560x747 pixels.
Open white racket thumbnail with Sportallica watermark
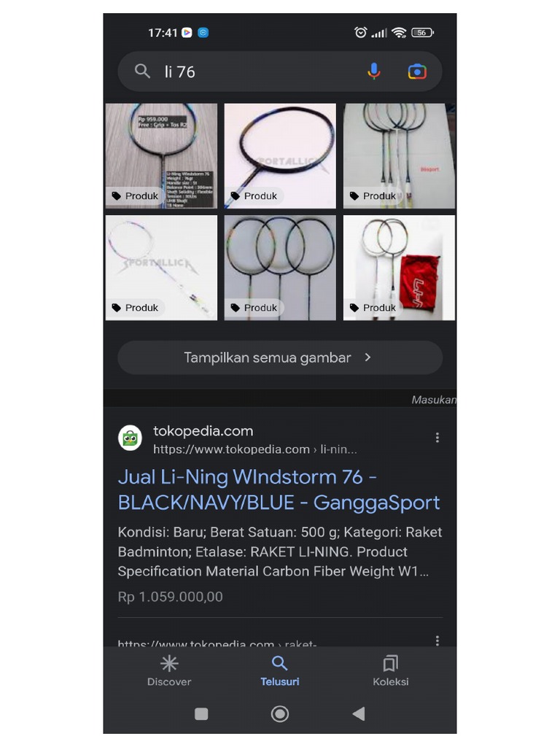click(x=161, y=268)
